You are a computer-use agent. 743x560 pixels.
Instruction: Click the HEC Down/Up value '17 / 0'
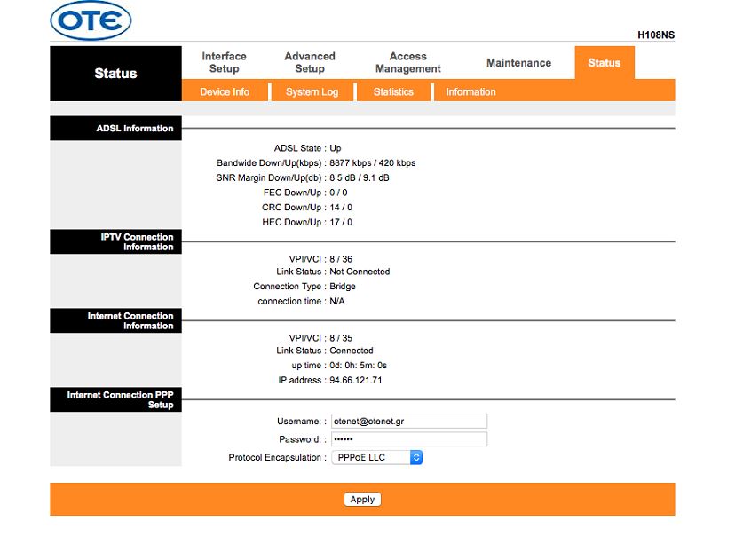[x=341, y=222]
